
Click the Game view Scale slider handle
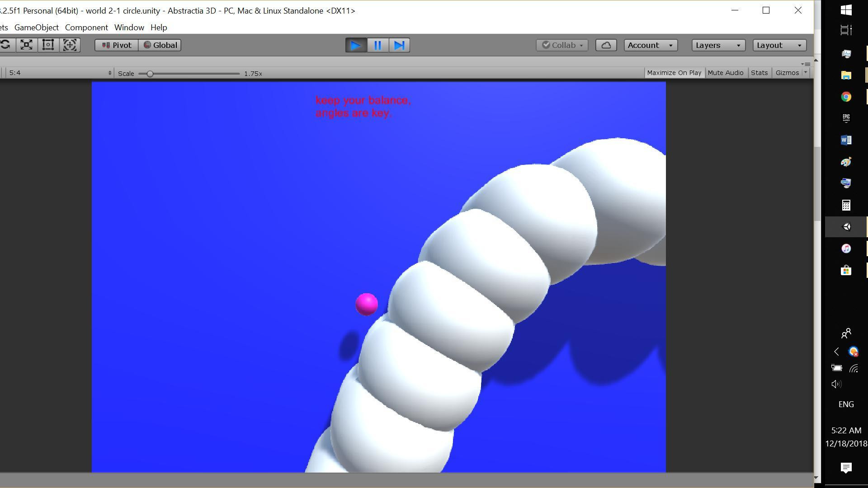coord(150,74)
